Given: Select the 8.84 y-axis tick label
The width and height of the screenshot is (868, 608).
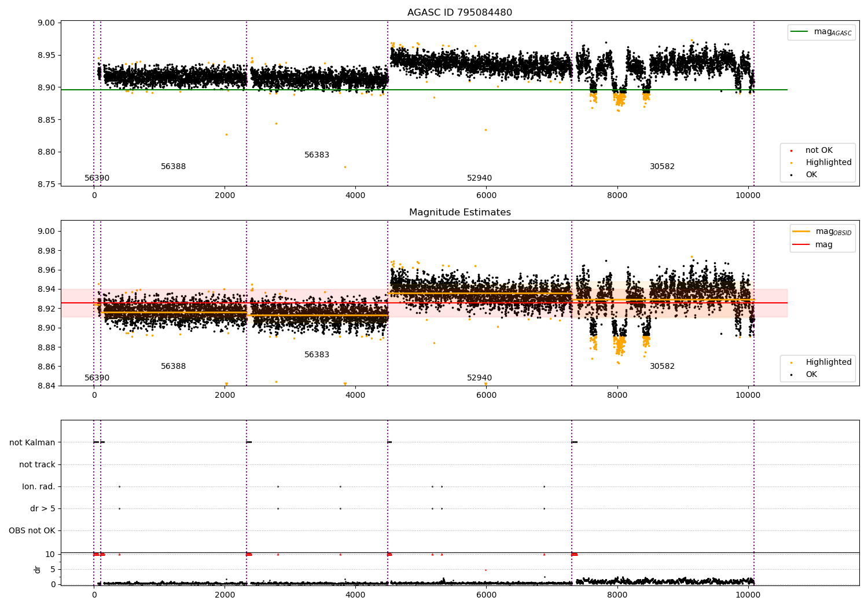Looking at the screenshot, I should (x=46, y=386).
